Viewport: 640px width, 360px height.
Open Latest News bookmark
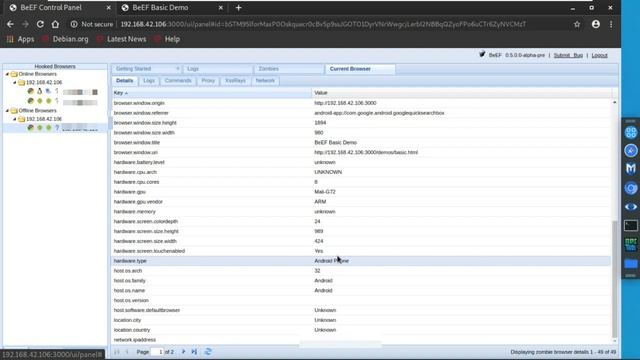[x=122, y=39]
